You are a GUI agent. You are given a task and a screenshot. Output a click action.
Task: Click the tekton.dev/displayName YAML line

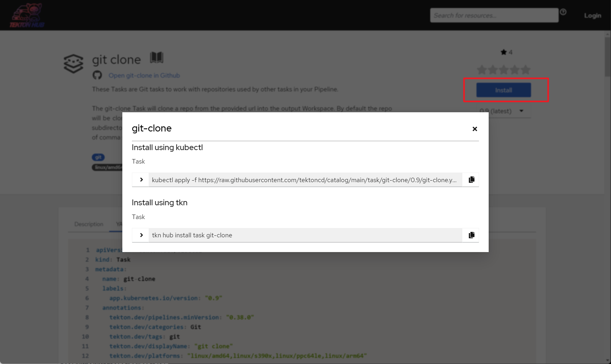pyautogui.click(x=171, y=346)
